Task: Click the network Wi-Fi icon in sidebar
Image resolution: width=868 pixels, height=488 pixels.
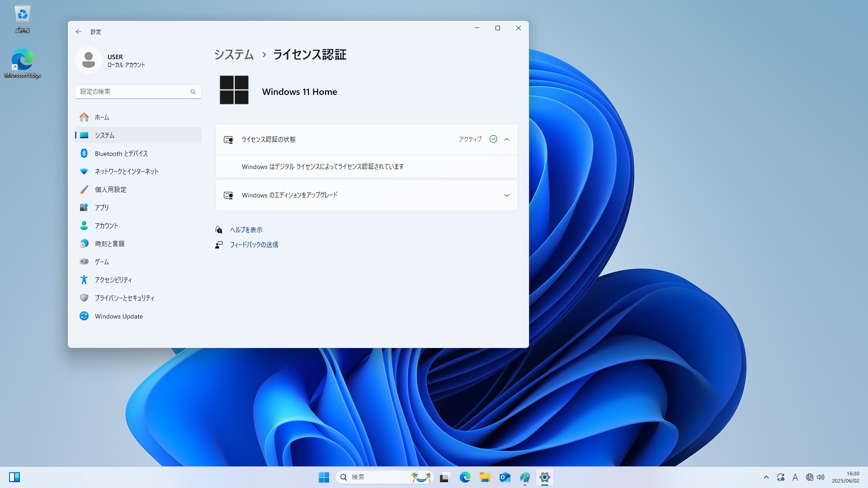Action: coord(84,171)
